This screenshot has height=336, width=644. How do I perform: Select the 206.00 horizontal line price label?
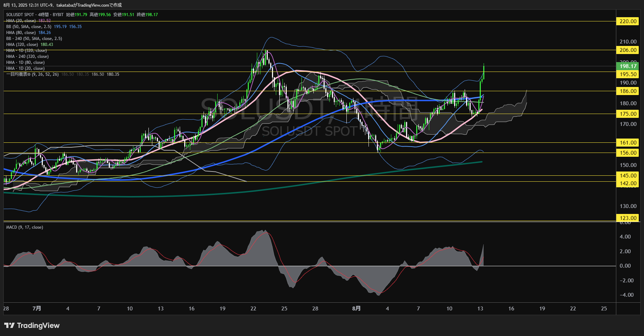click(x=628, y=50)
